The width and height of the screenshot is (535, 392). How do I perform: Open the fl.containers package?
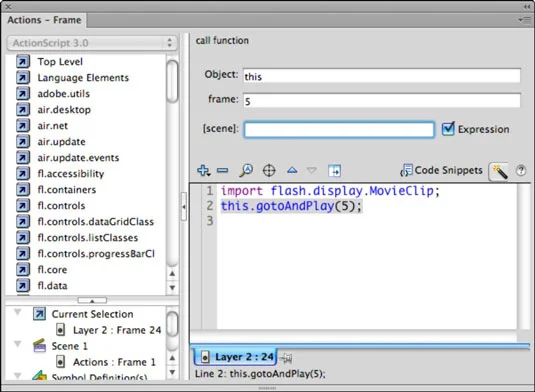(x=67, y=190)
